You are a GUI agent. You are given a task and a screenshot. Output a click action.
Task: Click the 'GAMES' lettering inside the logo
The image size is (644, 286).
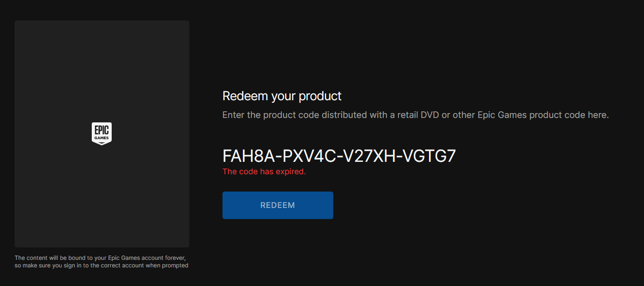[101, 138]
